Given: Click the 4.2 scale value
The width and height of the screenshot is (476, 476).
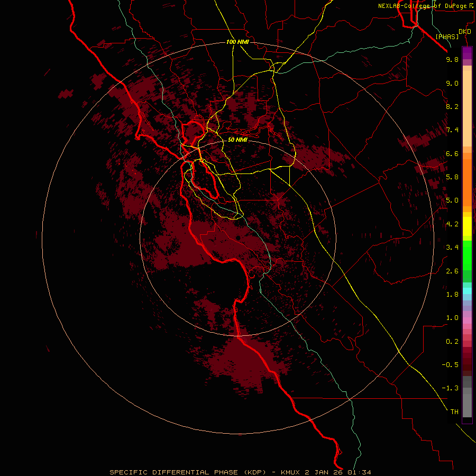Looking at the screenshot, I should point(452,224).
